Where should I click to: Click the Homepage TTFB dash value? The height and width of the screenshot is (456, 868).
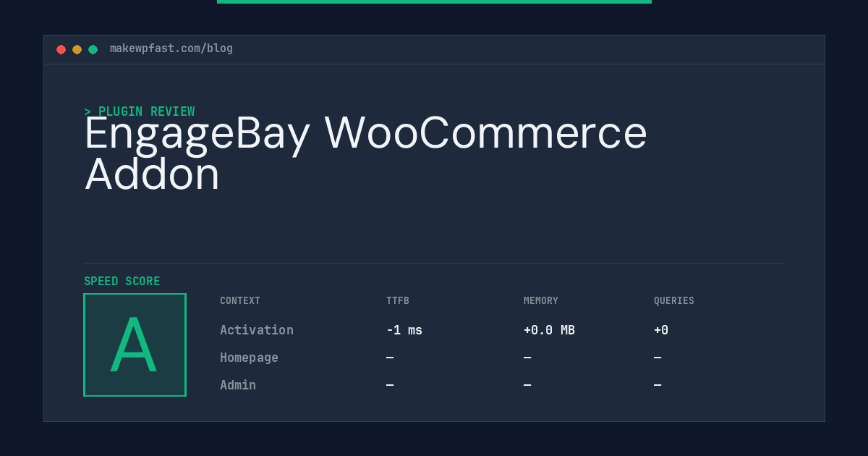[x=390, y=358]
